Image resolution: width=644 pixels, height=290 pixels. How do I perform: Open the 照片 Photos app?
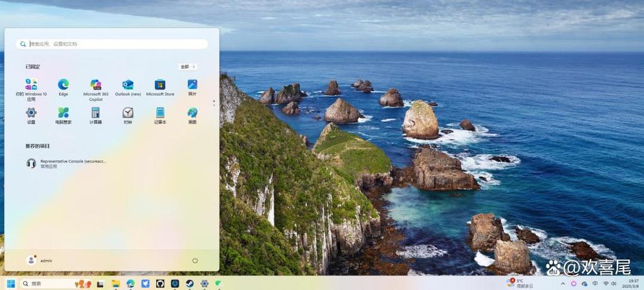[x=192, y=87]
